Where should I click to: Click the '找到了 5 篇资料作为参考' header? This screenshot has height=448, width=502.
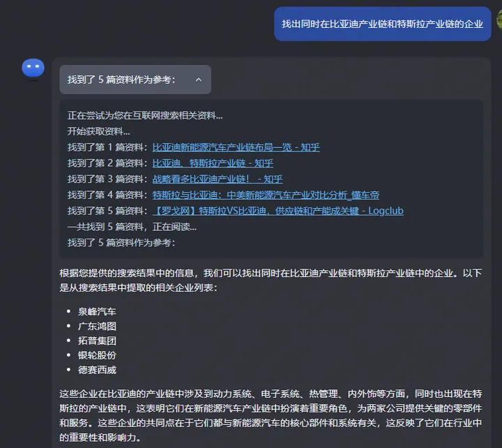click(135, 80)
